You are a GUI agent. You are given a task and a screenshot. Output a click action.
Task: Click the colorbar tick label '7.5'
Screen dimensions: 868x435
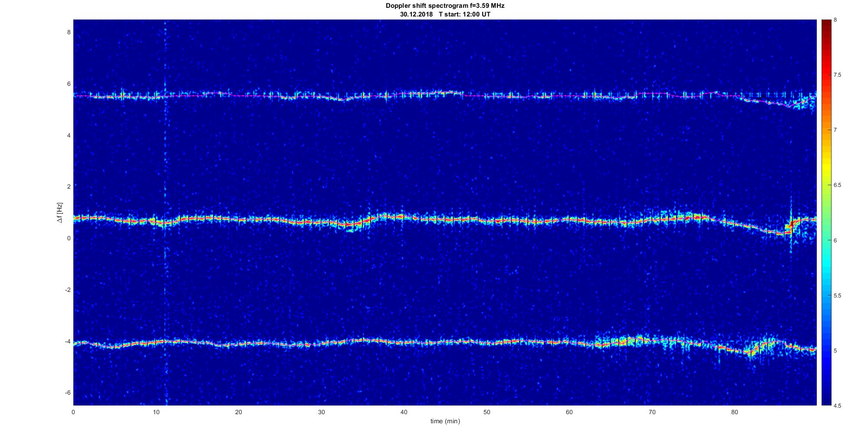[838, 75]
